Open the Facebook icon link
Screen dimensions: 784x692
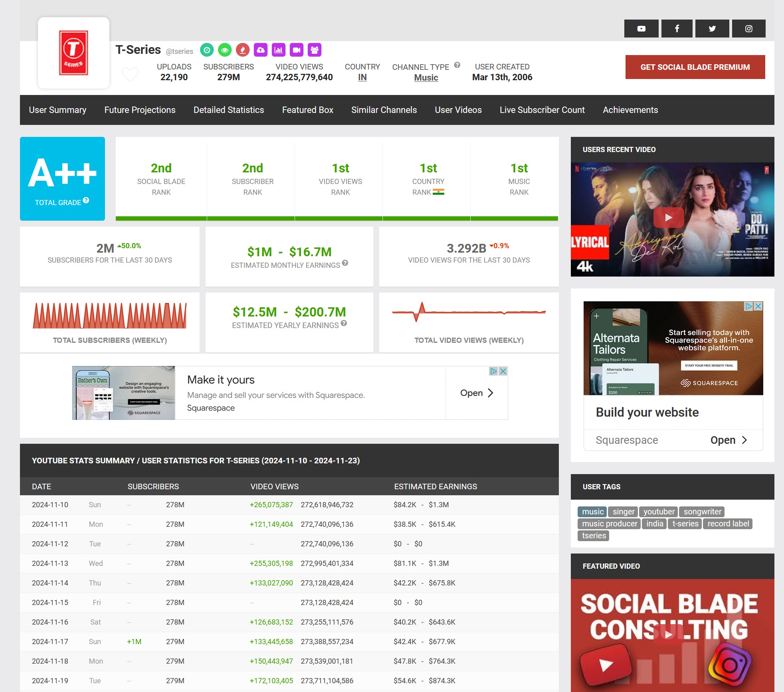tap(677, 28)
